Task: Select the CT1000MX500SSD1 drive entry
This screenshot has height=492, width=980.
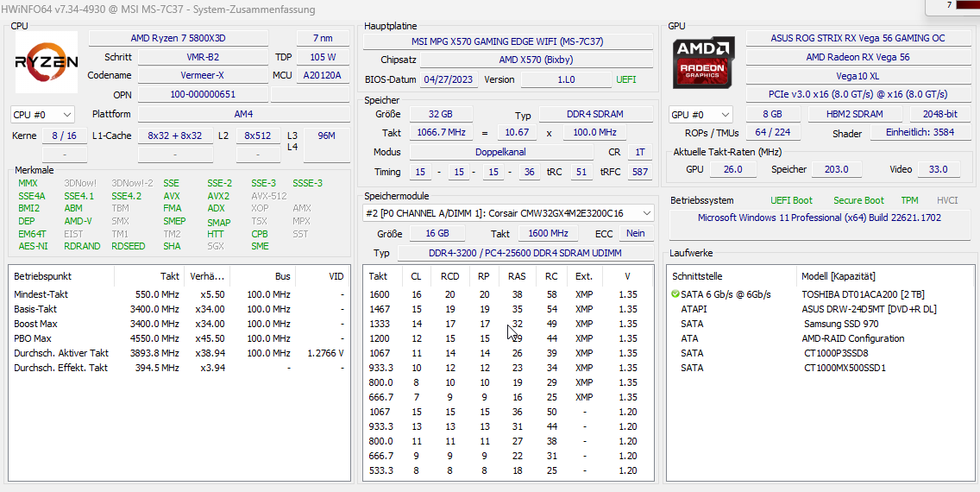Action: coord(845,368)
